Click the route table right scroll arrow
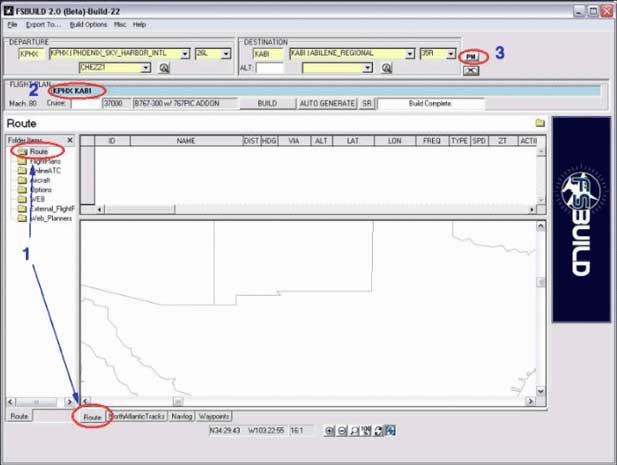 click(532, 210)
